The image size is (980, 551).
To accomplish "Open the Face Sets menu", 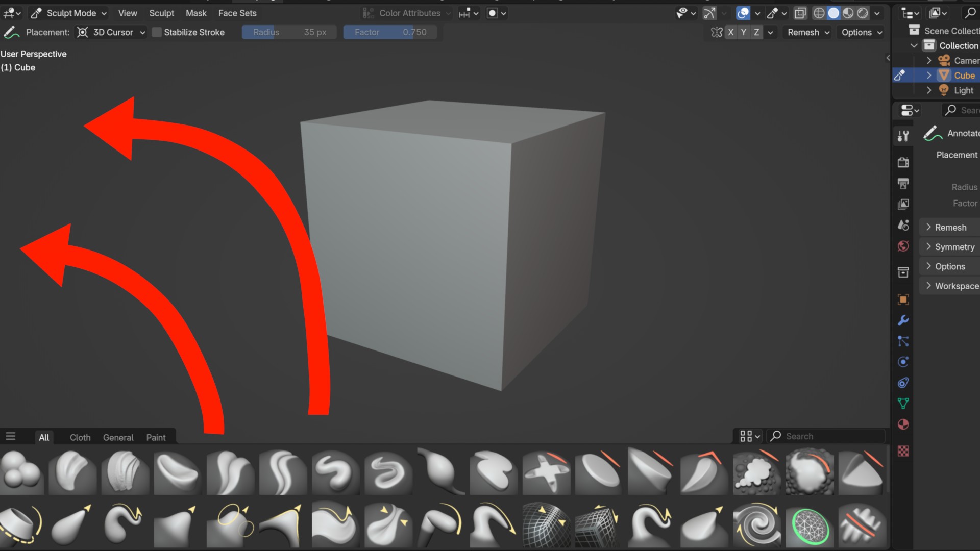I will (x=237, y=13).
